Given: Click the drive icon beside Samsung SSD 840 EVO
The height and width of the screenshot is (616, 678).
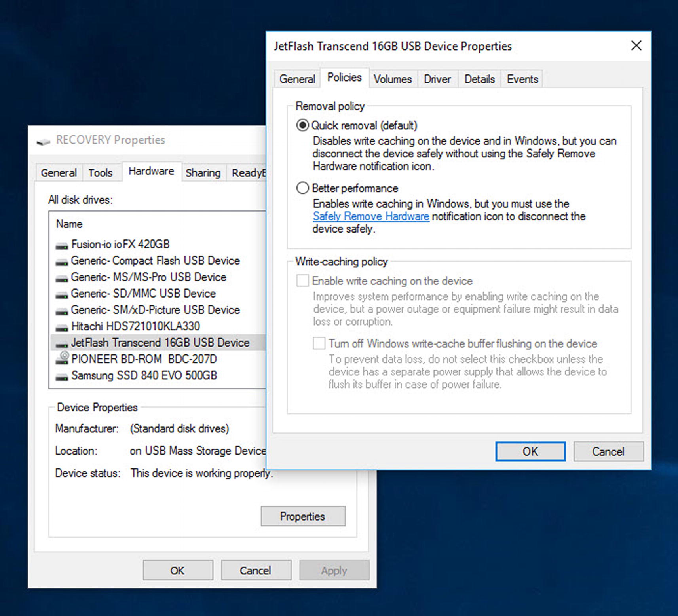Looking at the screenshot, I should 62,377.
